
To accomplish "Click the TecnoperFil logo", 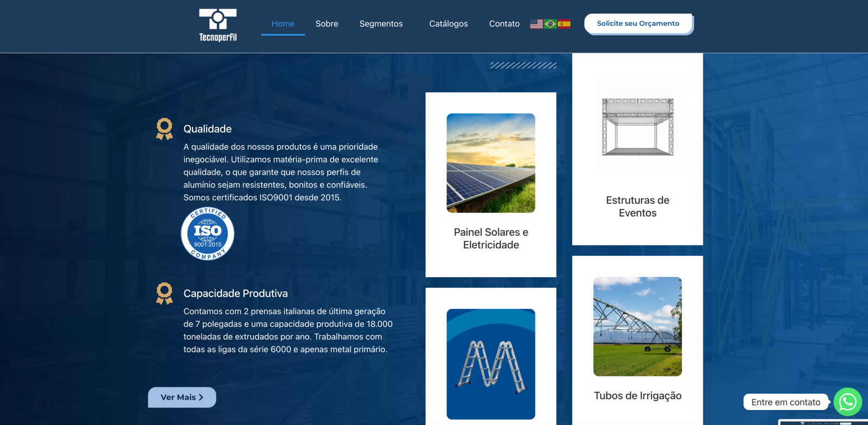I will click(x=218, y=25).
